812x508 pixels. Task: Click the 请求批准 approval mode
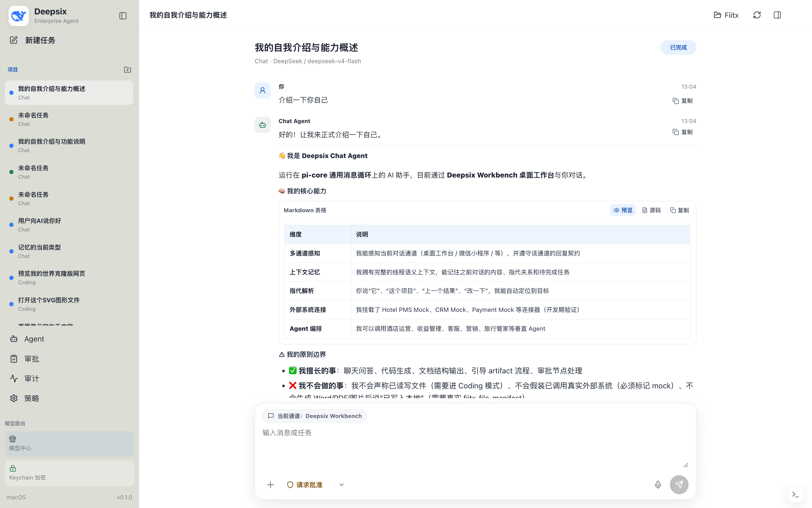tap(305, 485)
